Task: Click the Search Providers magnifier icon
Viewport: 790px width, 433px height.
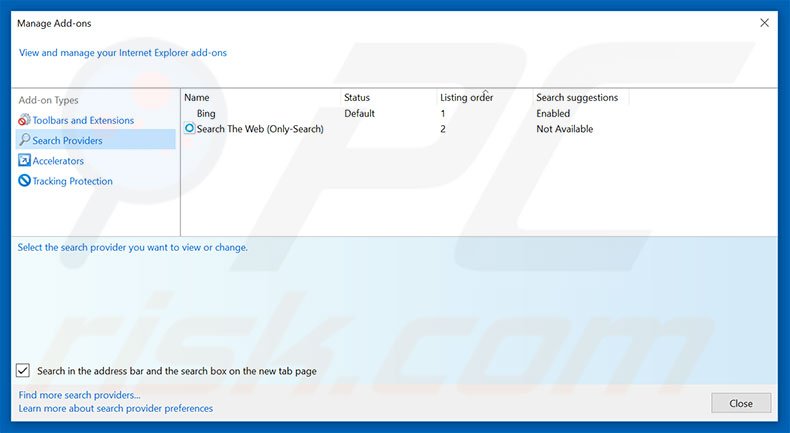Action: (24, 140)
